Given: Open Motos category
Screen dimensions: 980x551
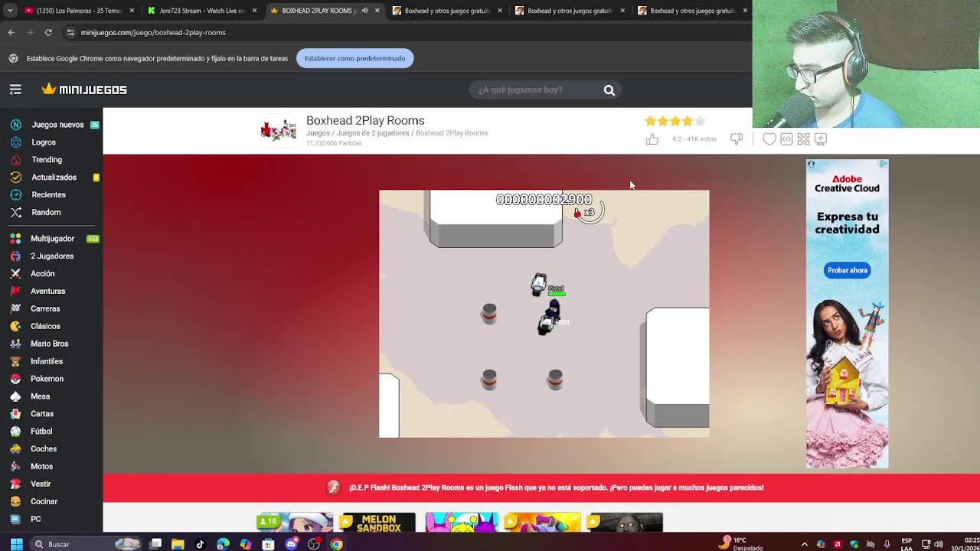Looking at the screenshot, I should 41,467.
